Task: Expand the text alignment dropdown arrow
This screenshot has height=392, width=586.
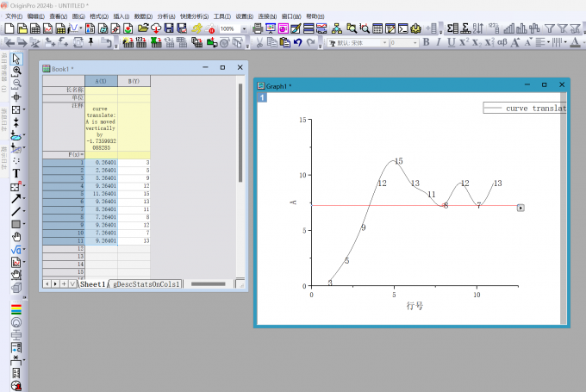Action: coord(548,42)
